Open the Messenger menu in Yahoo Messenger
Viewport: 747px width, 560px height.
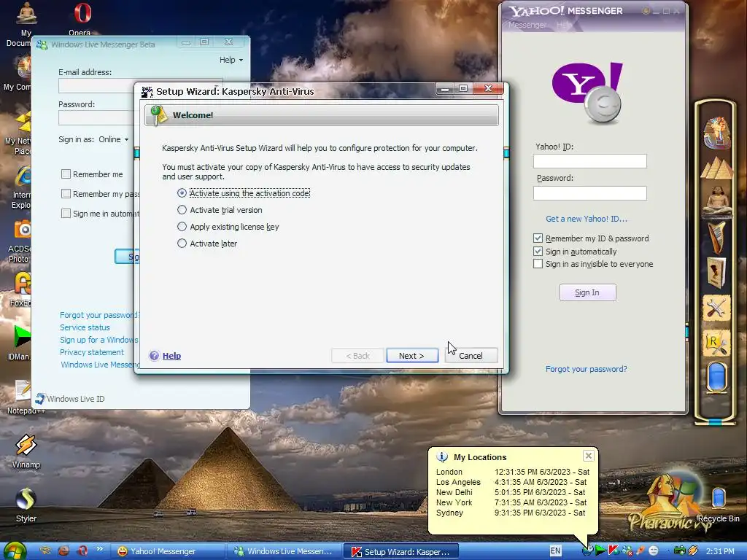click(527, 25)
